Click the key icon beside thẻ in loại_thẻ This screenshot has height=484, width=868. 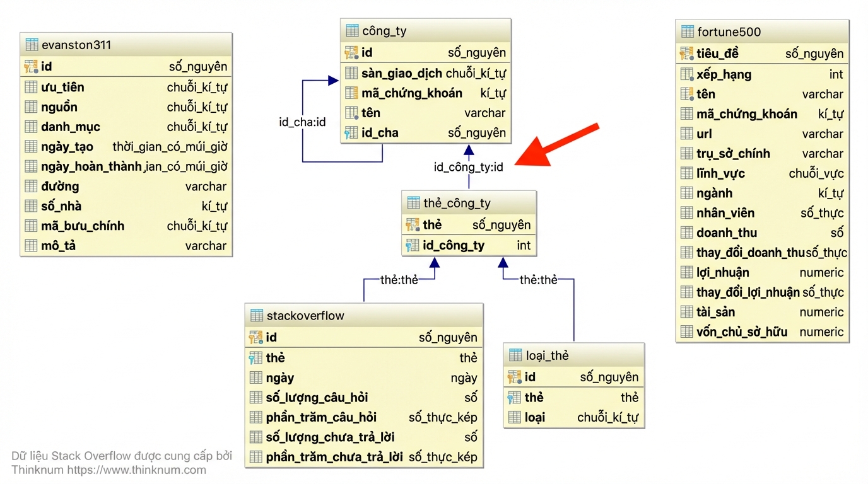tap(515, 398)
